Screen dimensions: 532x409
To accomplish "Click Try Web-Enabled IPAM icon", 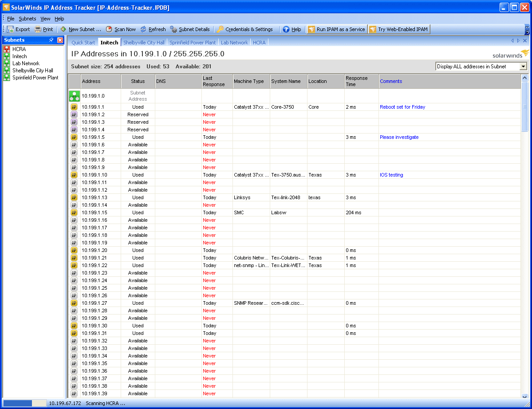I will 373,30.
